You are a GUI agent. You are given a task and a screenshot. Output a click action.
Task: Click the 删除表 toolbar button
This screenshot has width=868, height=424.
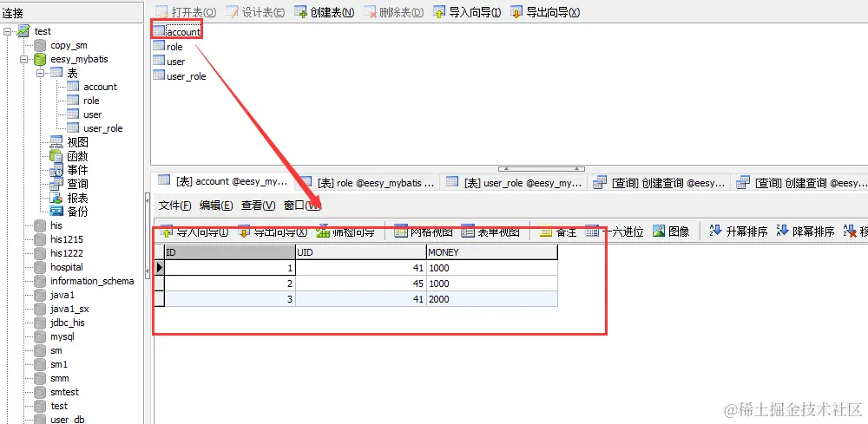coord(393,12)
